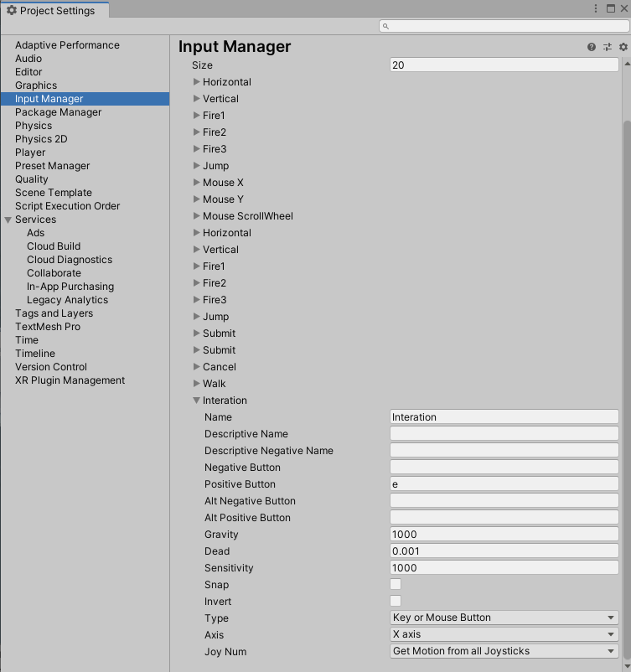Open Tags and Layers settings
This screenshot has width=631, height=672.
pyautogui.click(x=54, y=313)
